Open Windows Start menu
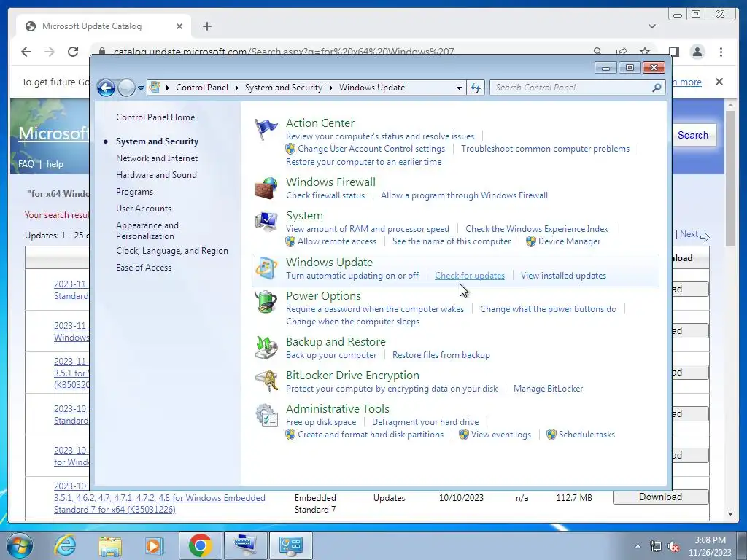This screenshot has height=560, width=747. 19,545
